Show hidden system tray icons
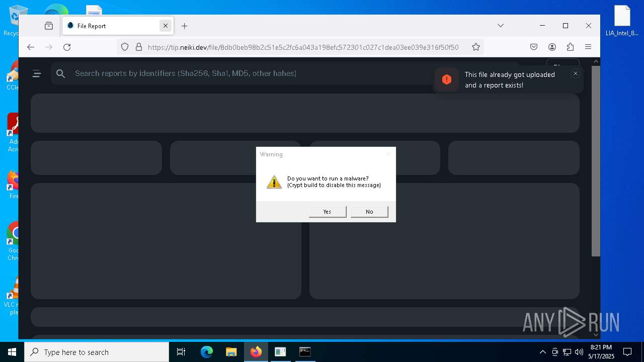 coord(542,352)
